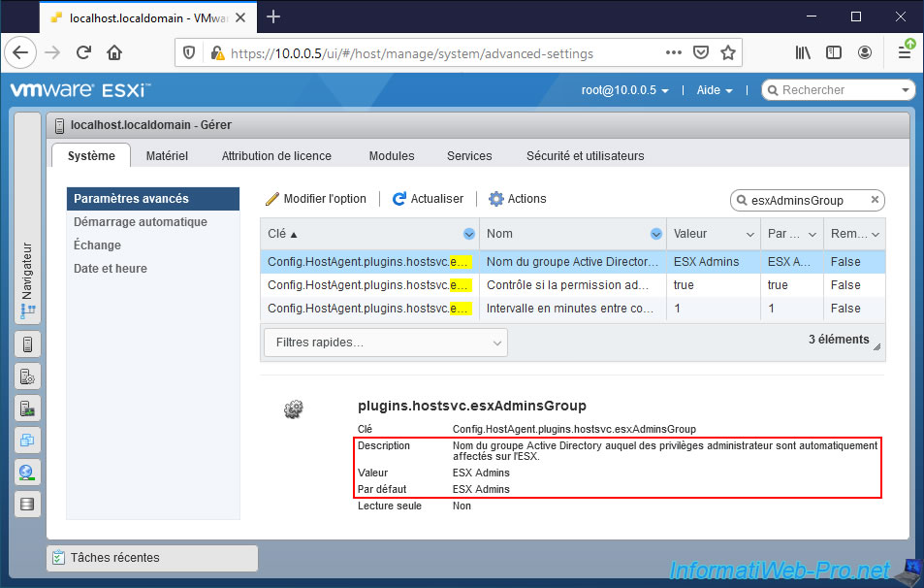Open the Modules tab
The width and height of the screenshot is (924, 588).
coord(392,155)
